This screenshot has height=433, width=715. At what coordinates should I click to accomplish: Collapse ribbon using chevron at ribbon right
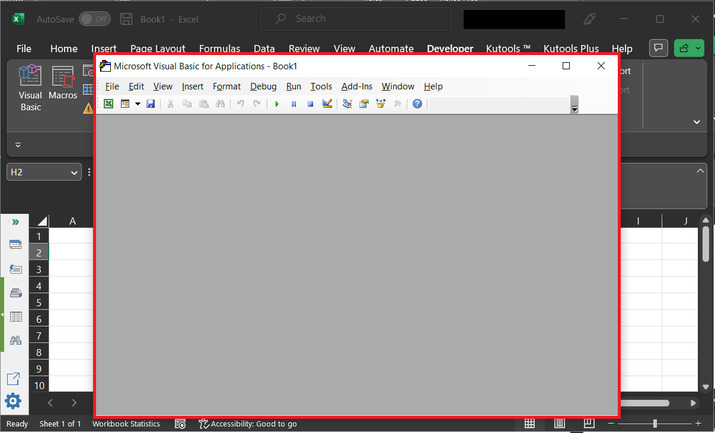click(697, 122)
